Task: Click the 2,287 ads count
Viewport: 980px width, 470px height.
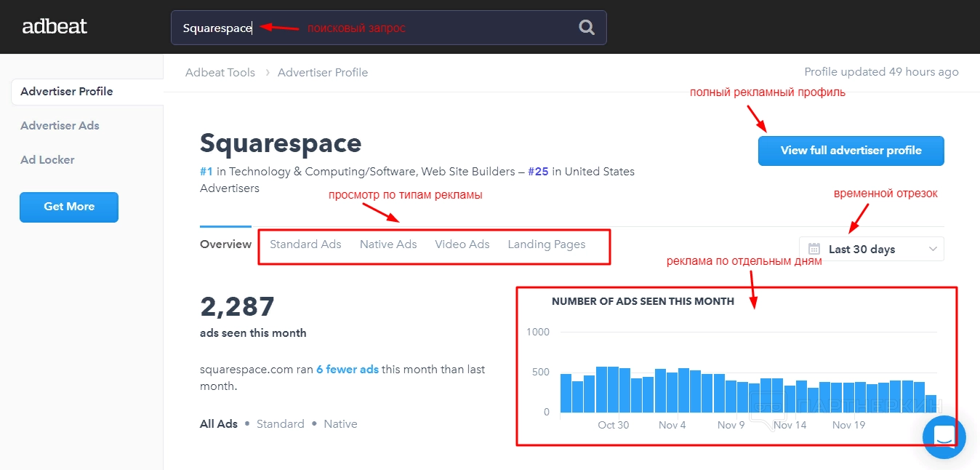Action: coord(237,306)
